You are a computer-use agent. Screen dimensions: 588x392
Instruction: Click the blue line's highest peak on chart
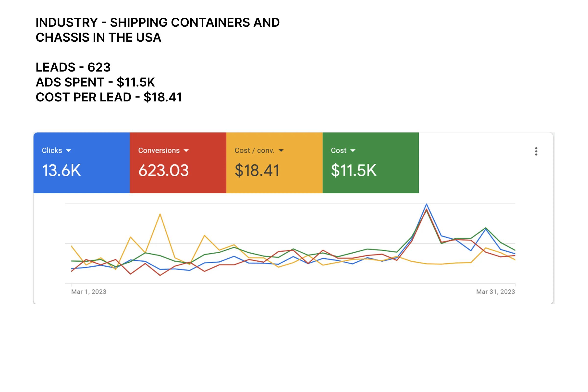point(427,204)
